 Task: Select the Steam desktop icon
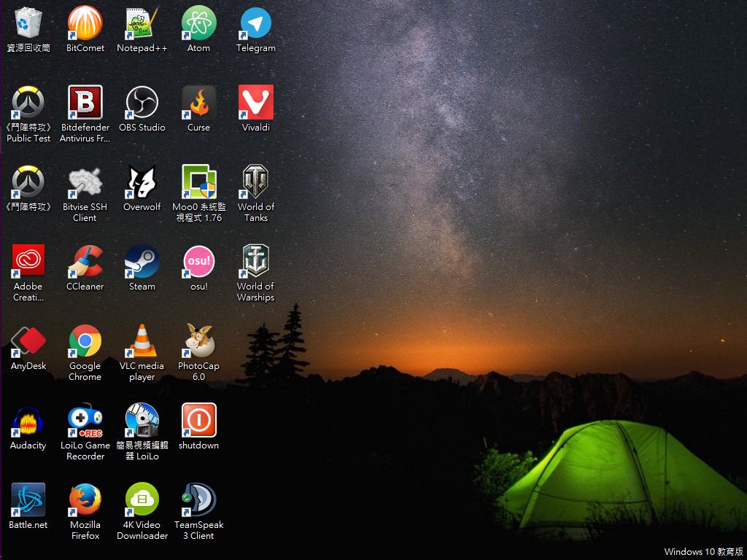pyautogui.click(x=142, y=262)
